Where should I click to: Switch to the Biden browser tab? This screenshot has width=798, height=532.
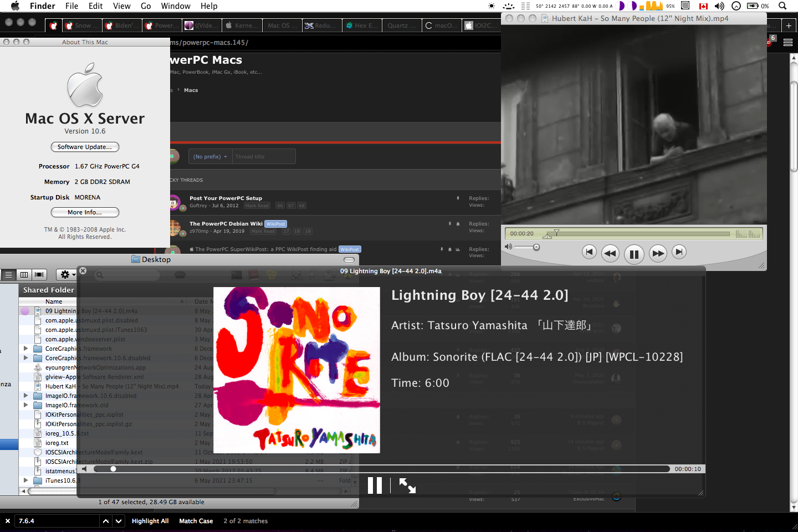coord(121,25)
